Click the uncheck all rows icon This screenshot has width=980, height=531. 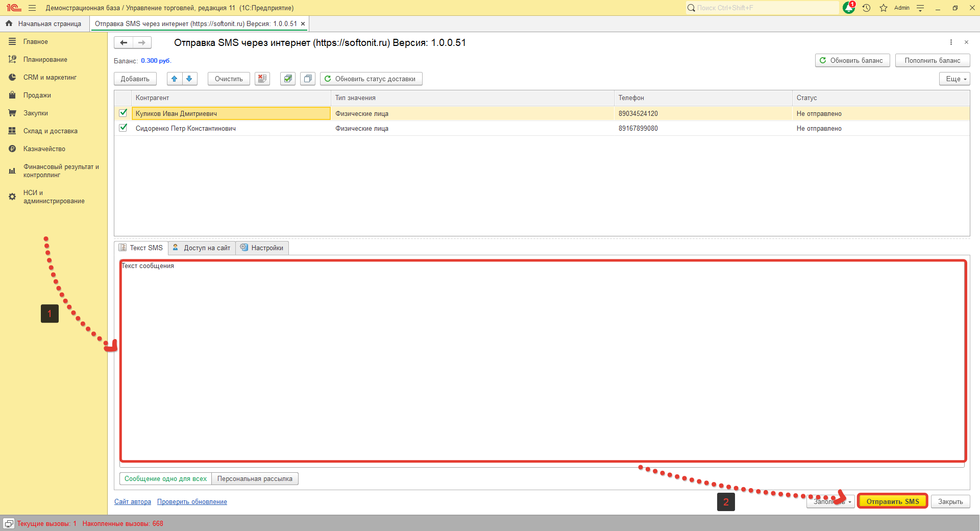point(308,79)
